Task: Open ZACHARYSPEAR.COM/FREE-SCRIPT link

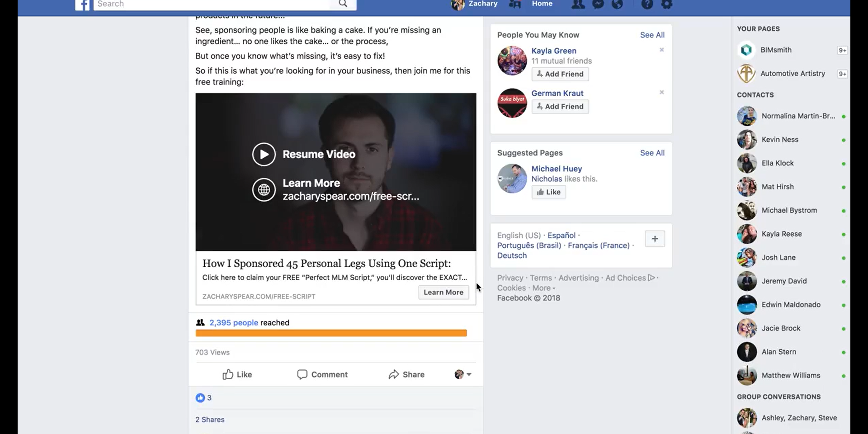Action: click(259, 297)
